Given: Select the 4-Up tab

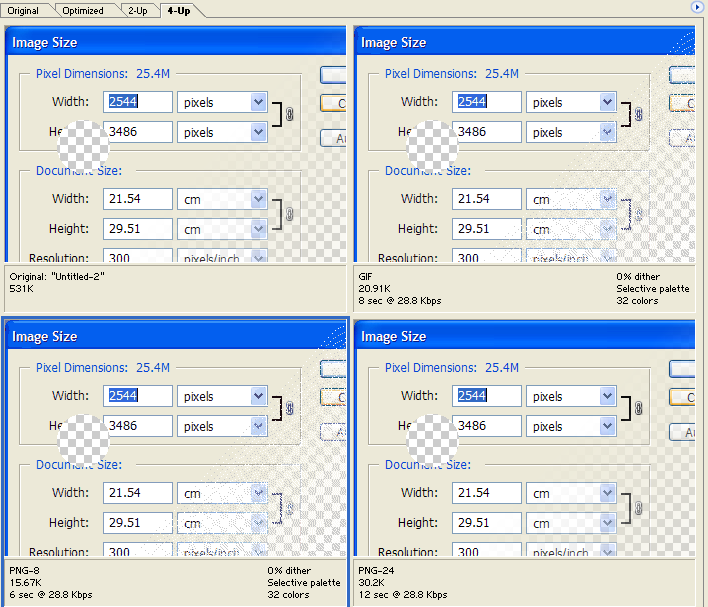Looking at the screenshot, I should (x=179, y=10).
